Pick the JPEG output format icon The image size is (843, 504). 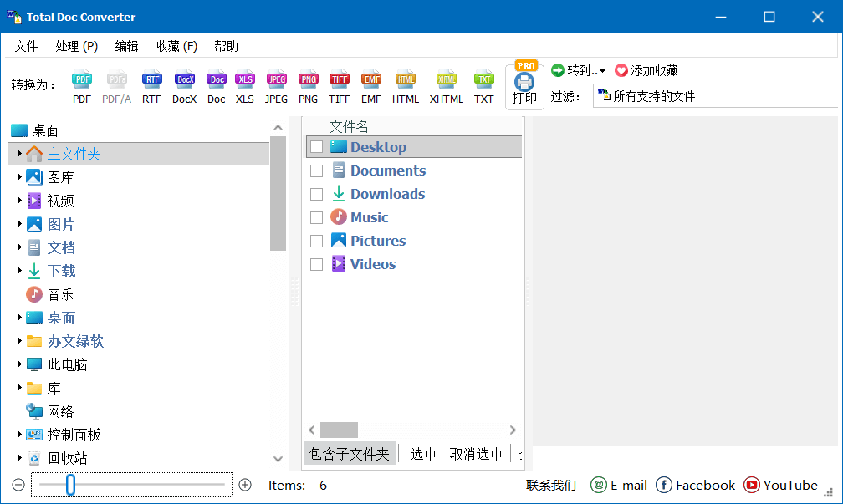coord(276,84)
